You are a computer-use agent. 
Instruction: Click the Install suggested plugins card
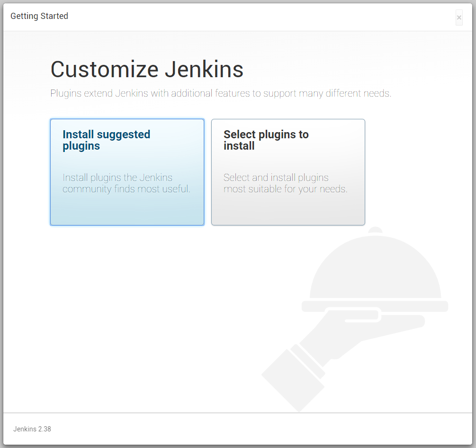click(127, 172)
